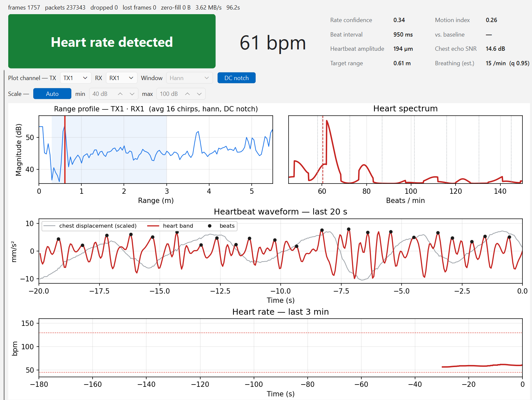Click the Heart spectrum chart title
This screenshot has height=400, width=532.
tap(405, 109)
